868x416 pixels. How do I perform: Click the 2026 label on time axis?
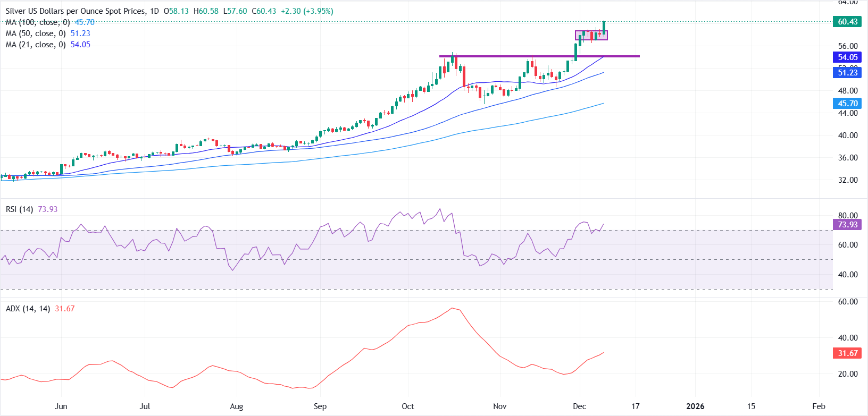tap(695, 406)
